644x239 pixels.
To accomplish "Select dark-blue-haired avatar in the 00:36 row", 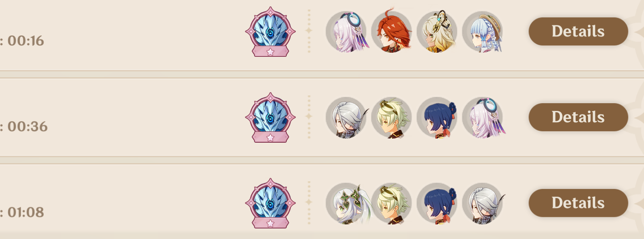I will pyautogui.click(x=437, y=118).
